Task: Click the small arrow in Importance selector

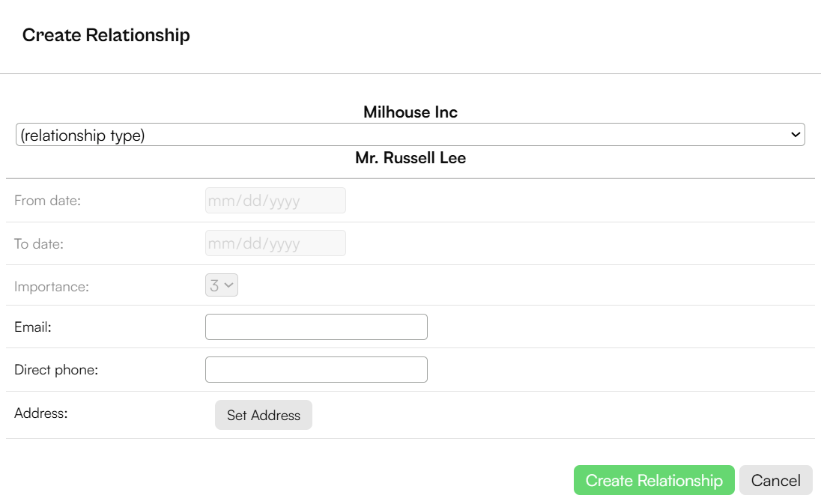Action: coord(228,285)
